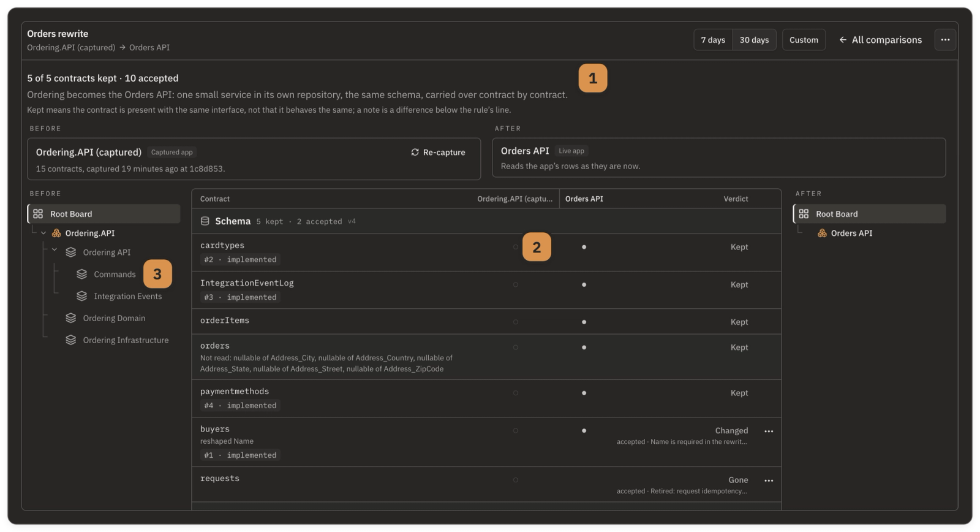Screen dimensions: 980x532
Task: Click the IntegrationEventLog contract name
Action: 247,283
